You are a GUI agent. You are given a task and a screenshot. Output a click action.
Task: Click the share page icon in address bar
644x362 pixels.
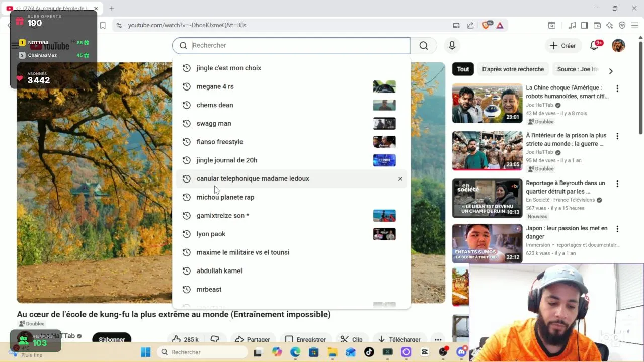click(x=470, y=25)
